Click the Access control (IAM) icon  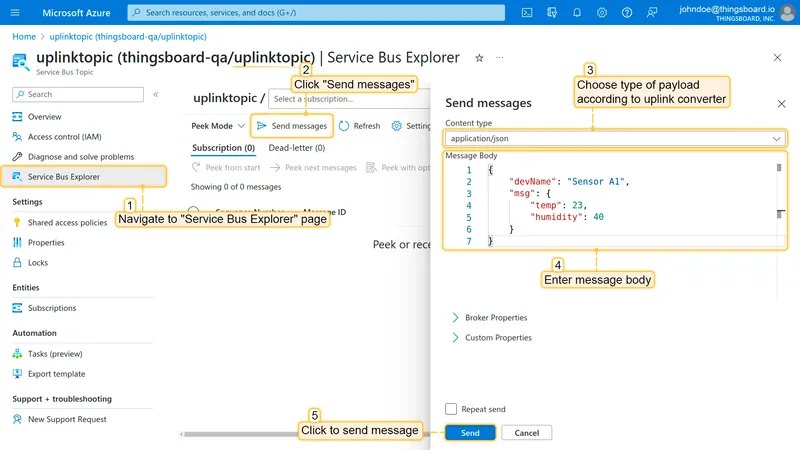[x=17, y=137]
